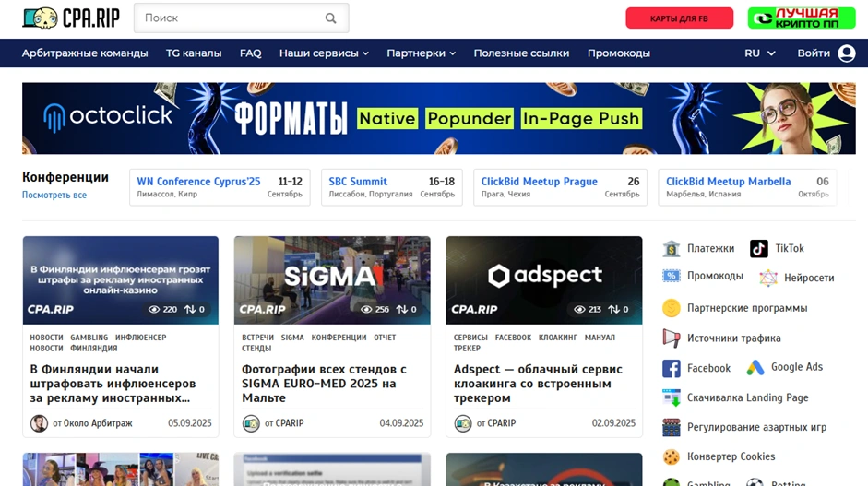The width and height of the screenshot is (868, 486).
Task: Go to the Промокоды navigation item
Action: [x=618, y=53]
